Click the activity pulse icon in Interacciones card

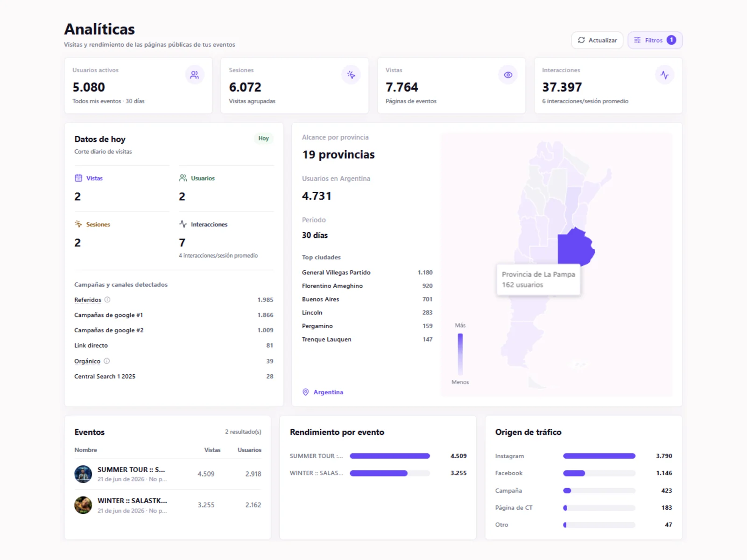point(664,75)
